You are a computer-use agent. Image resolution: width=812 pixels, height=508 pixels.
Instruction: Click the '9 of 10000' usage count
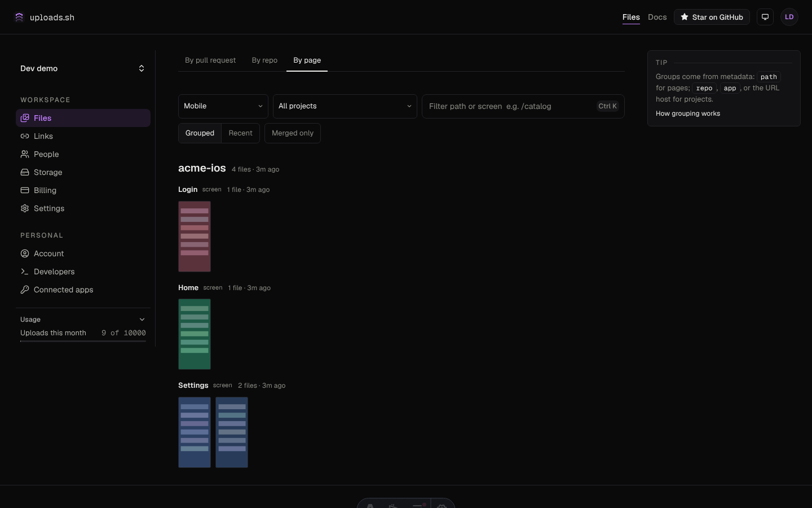click(123, 333)
